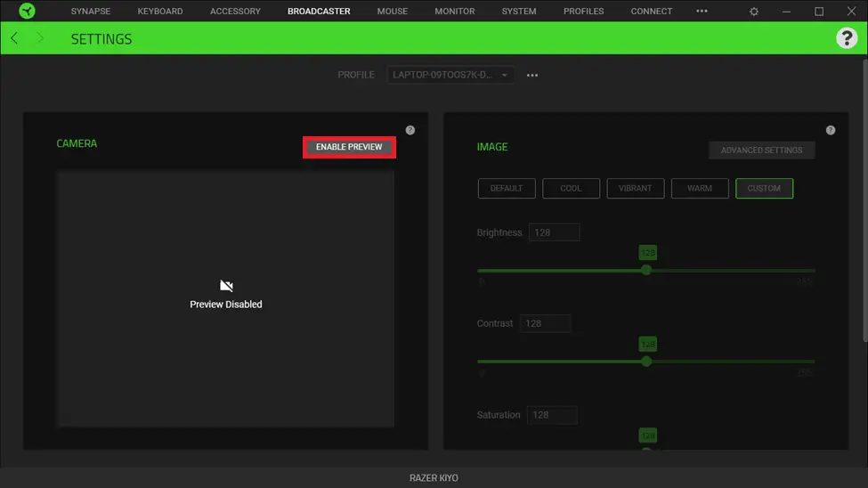Switch to the Keyboard tab
Viewport: 868px width, 488px height.
(160, 12)
